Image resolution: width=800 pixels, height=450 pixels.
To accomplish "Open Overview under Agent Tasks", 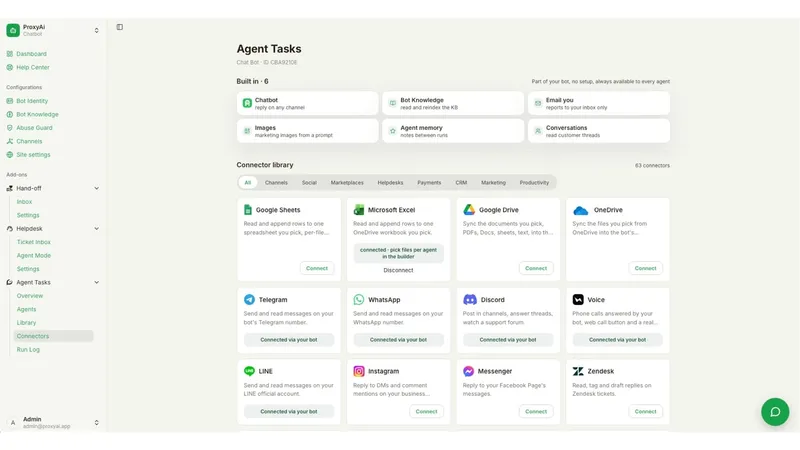I will click(30, 296).
